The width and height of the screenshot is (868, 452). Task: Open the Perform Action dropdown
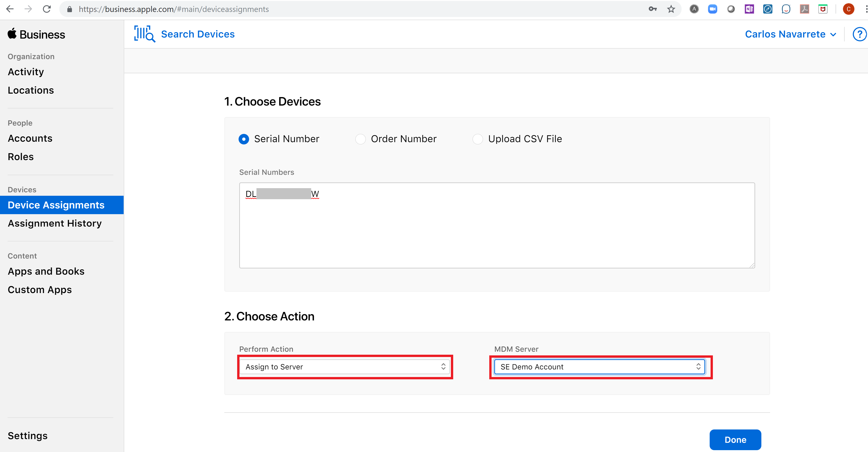[345, 367]
